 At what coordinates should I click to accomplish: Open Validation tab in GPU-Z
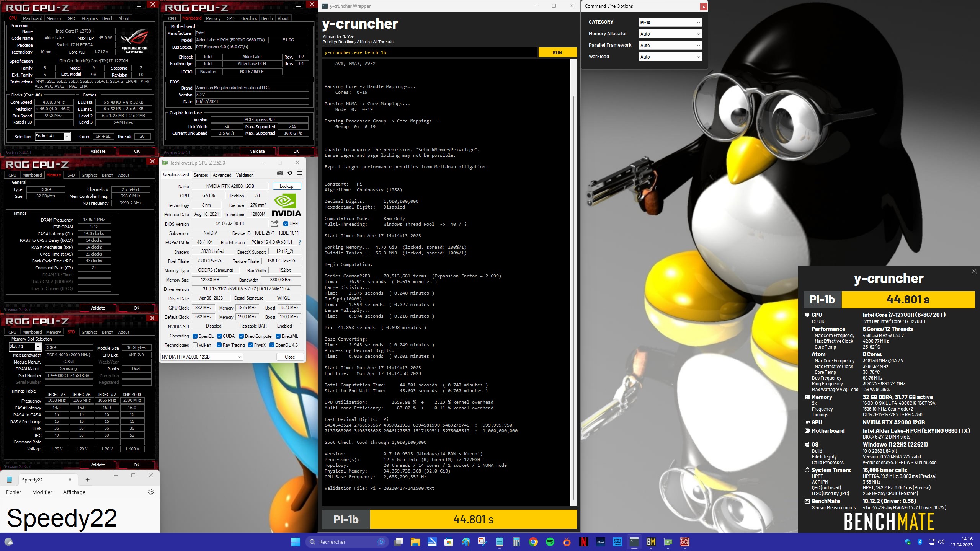[245, 175]
